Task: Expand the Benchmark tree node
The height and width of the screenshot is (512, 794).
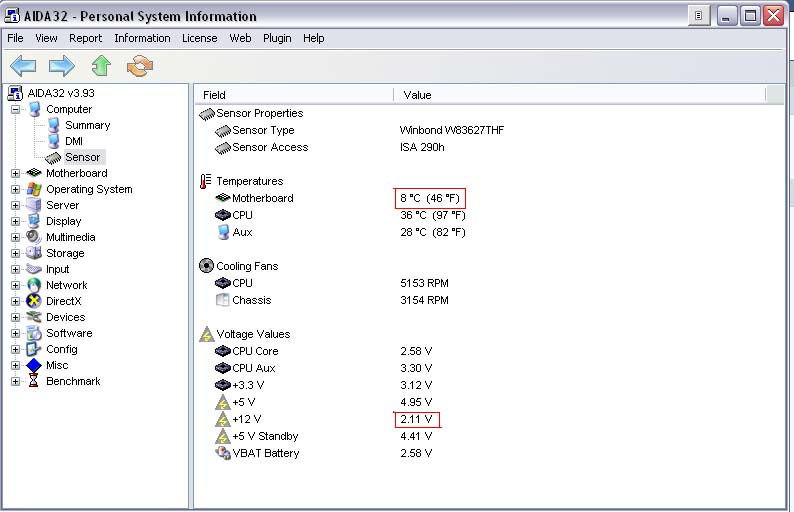Action: coord(16,381)
